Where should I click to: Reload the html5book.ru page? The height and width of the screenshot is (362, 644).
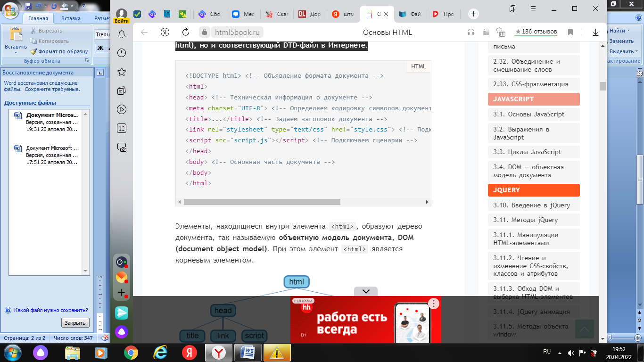[186, 32]
